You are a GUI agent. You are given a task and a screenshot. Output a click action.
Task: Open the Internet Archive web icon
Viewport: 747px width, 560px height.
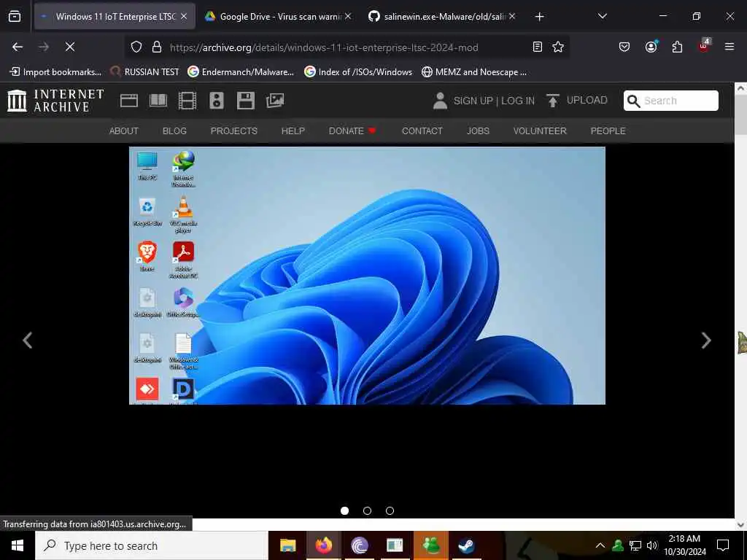pyautogui.click(x=129, y=101)
